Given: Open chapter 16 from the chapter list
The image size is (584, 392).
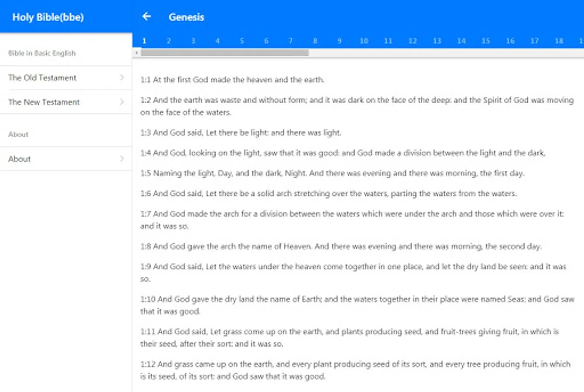Looking at the screenshot, I should pyautogui.click(x=510, y=41).
